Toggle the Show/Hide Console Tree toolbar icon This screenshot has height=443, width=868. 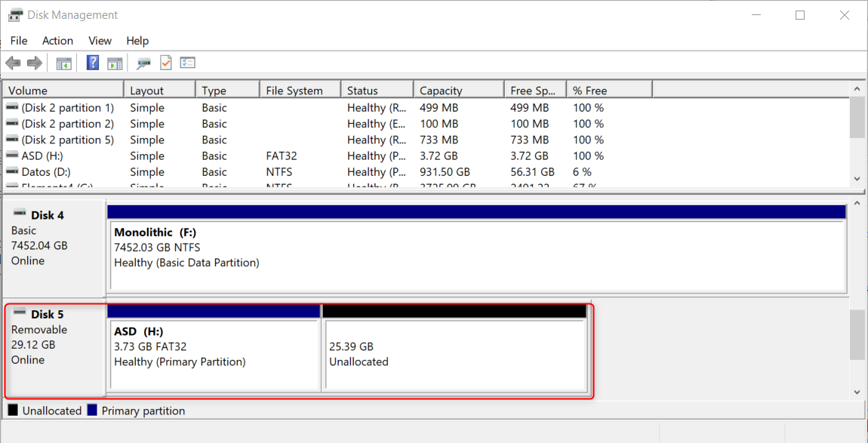(64, 63)
